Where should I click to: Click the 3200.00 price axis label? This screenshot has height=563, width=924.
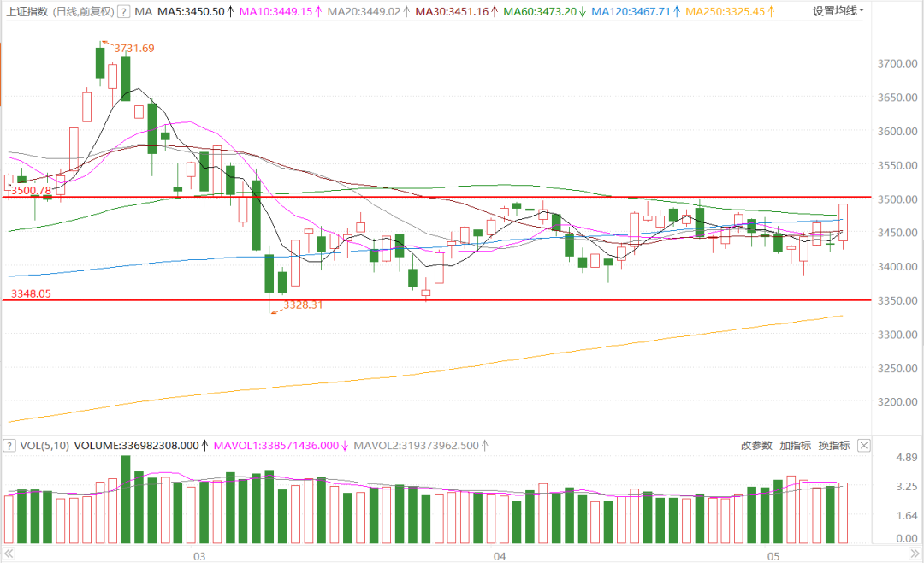pyautogui.click(x=897, y=401)
